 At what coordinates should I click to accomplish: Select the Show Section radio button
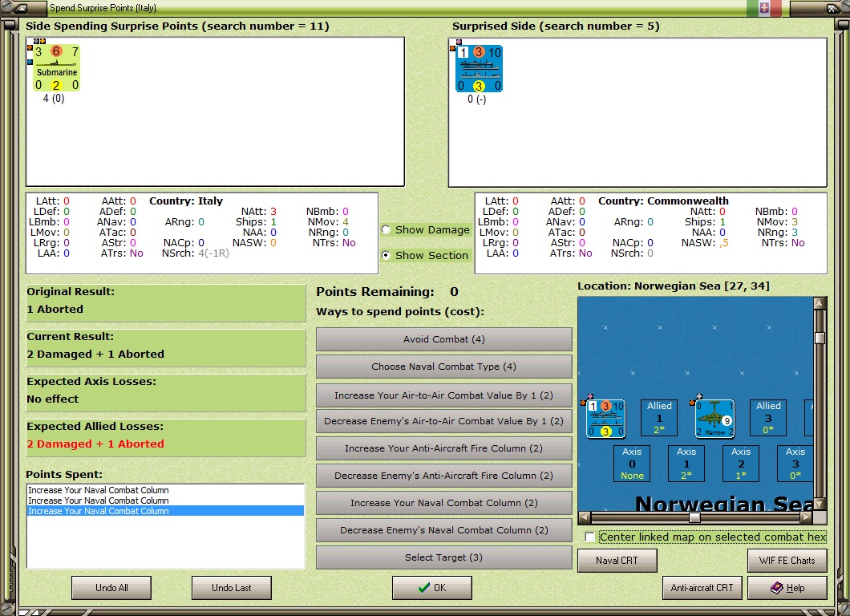[386, 255]
